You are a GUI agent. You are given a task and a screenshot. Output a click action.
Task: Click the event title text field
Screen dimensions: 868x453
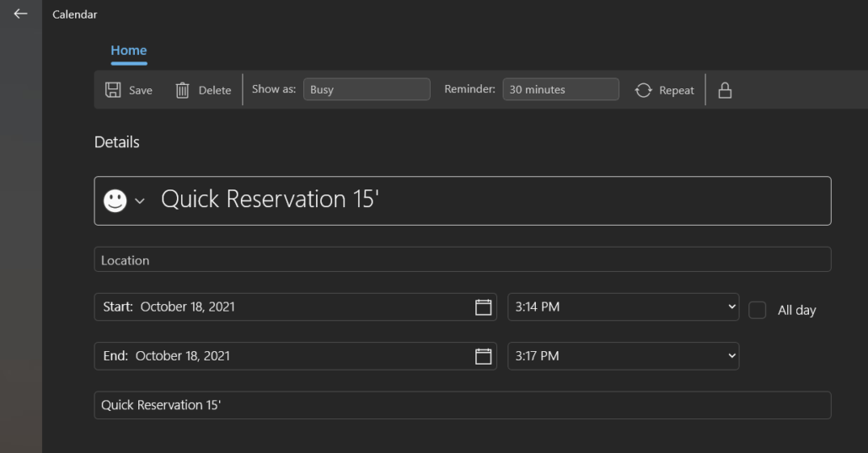(489, 200)
